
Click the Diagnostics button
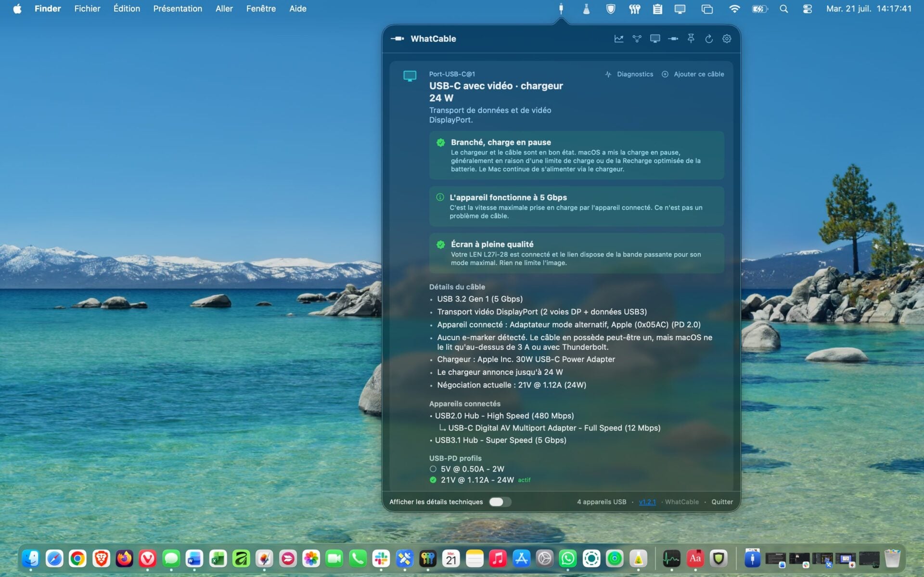click(x=629, y=74)
